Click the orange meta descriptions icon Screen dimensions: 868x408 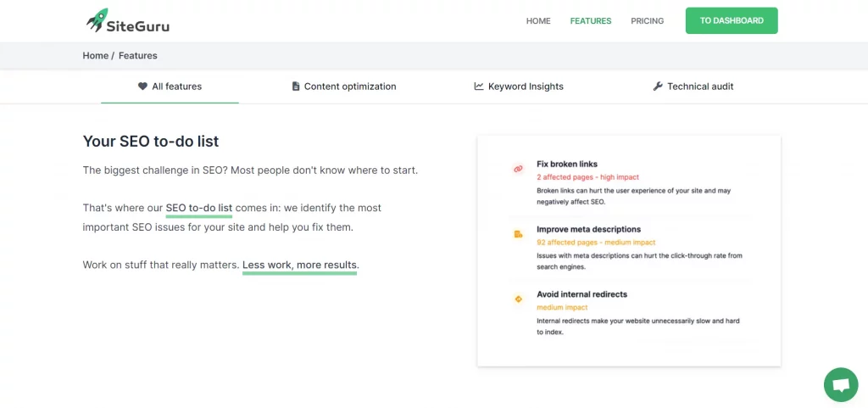tap(518, 234)
